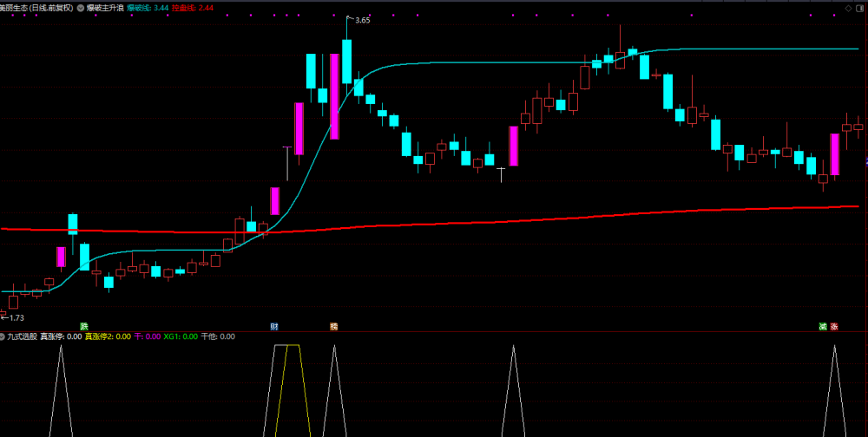Click the 1.73 low price marker

[15, 317]
